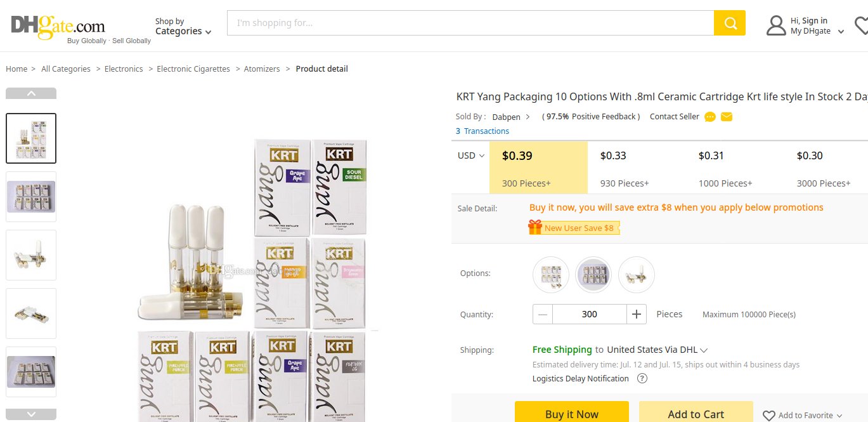
Task: Open account options via the person icon
Action: (x=776, y=25)
